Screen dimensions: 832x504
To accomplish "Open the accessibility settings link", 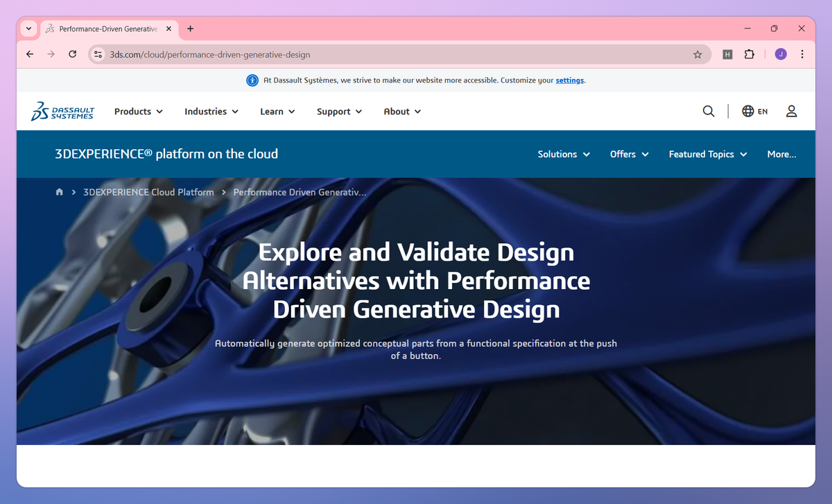I will [570, 80].
